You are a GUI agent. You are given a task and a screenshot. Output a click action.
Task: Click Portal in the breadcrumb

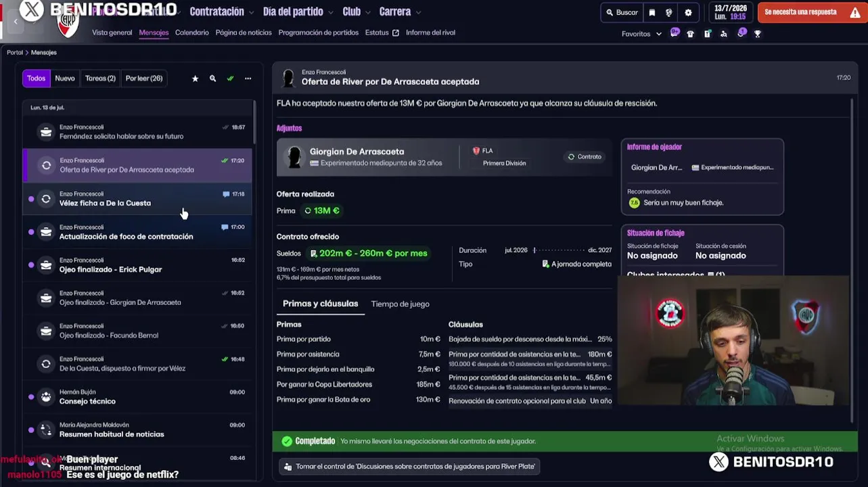15,52
